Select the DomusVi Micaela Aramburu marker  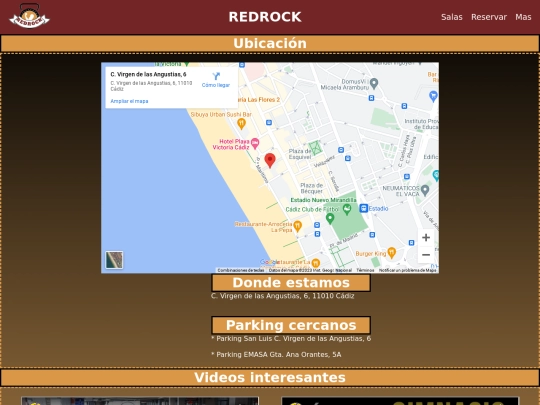click(x=374, y=83)
